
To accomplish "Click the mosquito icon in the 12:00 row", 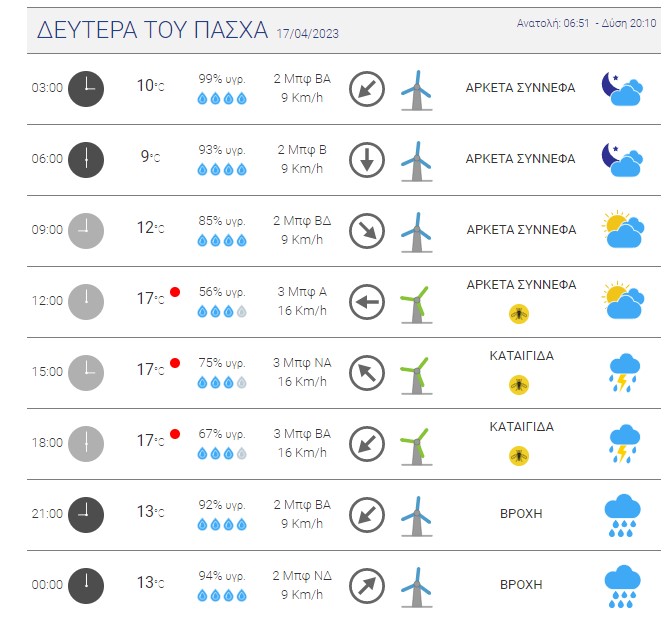I will click(x=519, y=314).
